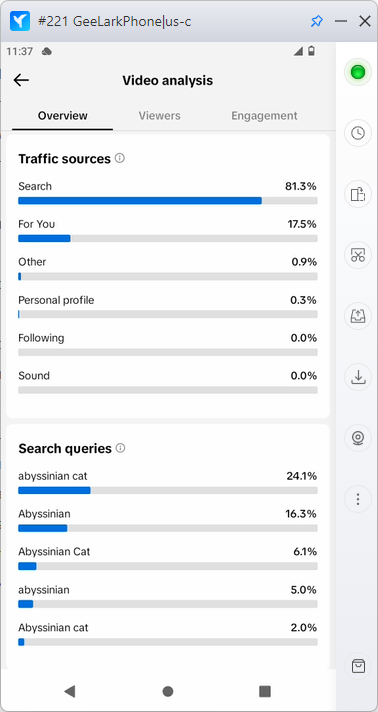Tap the Android back triangle button
This screenshot has width=378, height=712.
[70, 691]
